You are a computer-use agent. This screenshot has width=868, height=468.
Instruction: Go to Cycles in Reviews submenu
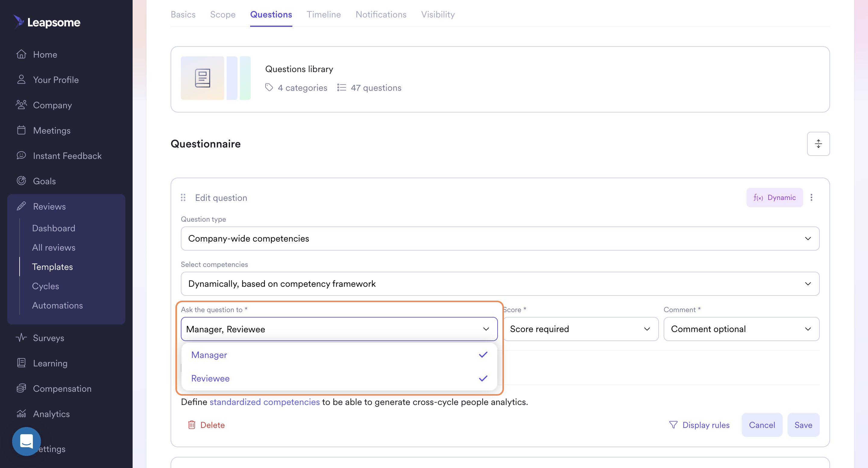46,286
